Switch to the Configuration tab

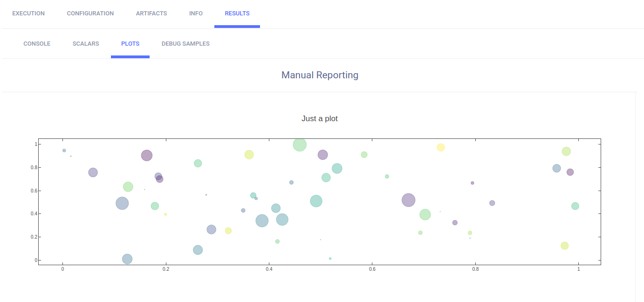(90, 14)
